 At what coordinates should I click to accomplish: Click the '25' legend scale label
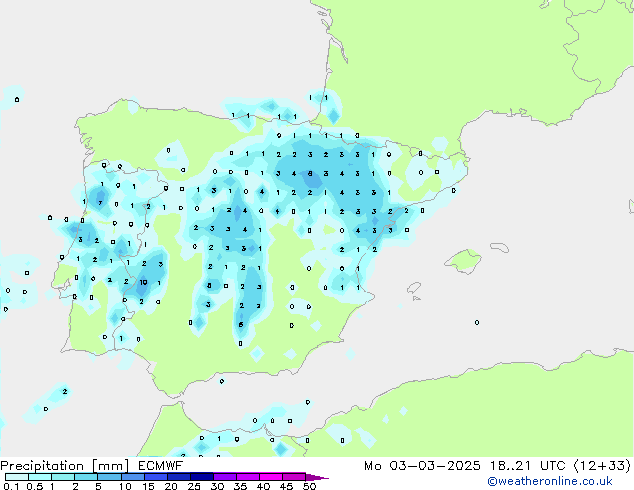point(194,486)
